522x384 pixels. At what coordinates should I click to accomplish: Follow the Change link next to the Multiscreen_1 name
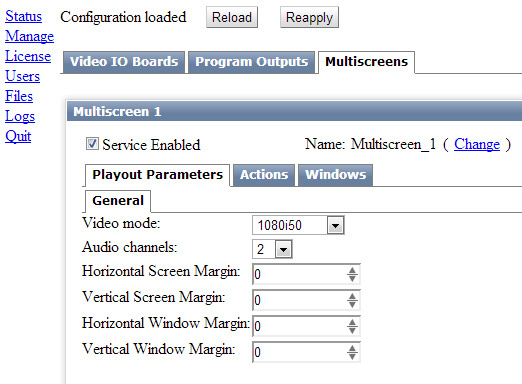(477, 144)
